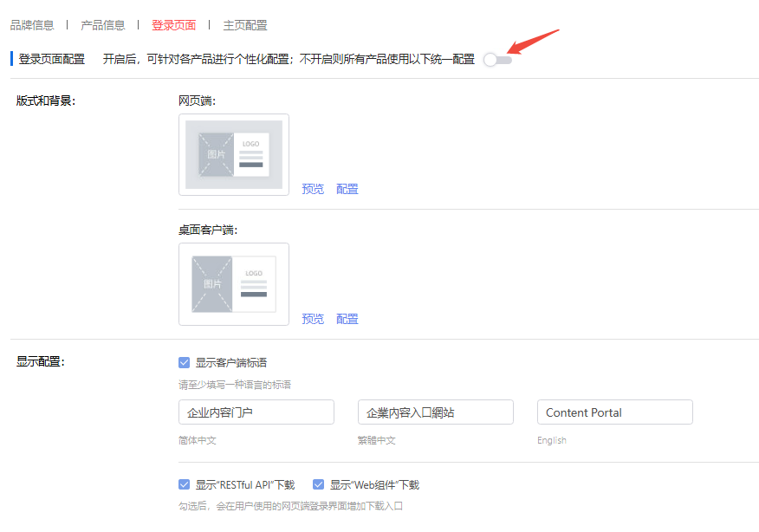Click LOGO panel in 网页端 layout thumbnail
This screenshot has height=532, width=759.
(x=251, y=154)
